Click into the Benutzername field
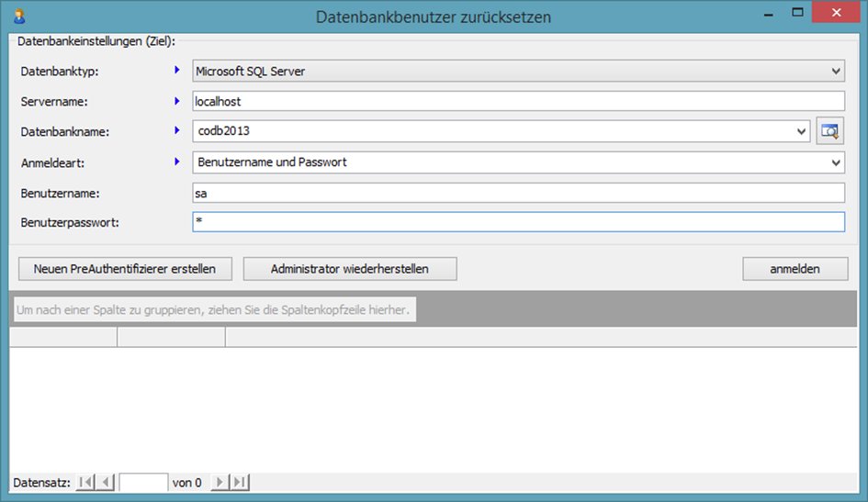Screen dimensions: 868x502 tap(518, 193)
